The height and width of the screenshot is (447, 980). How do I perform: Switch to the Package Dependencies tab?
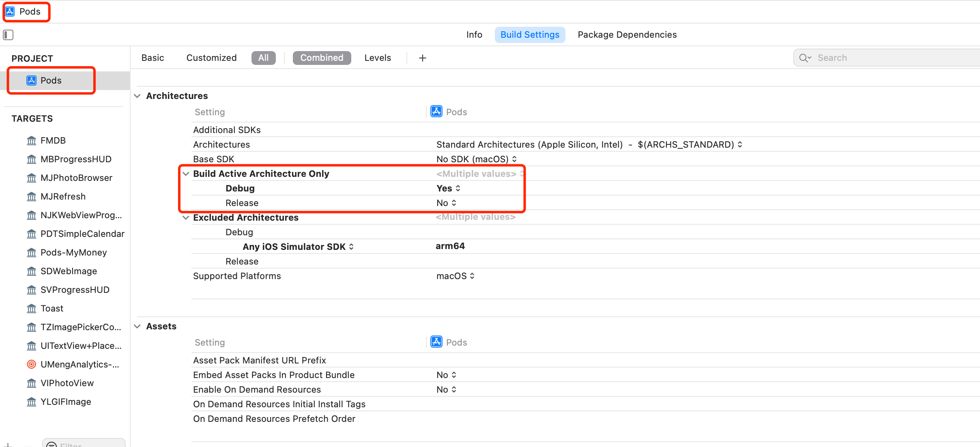click(626, 34)
